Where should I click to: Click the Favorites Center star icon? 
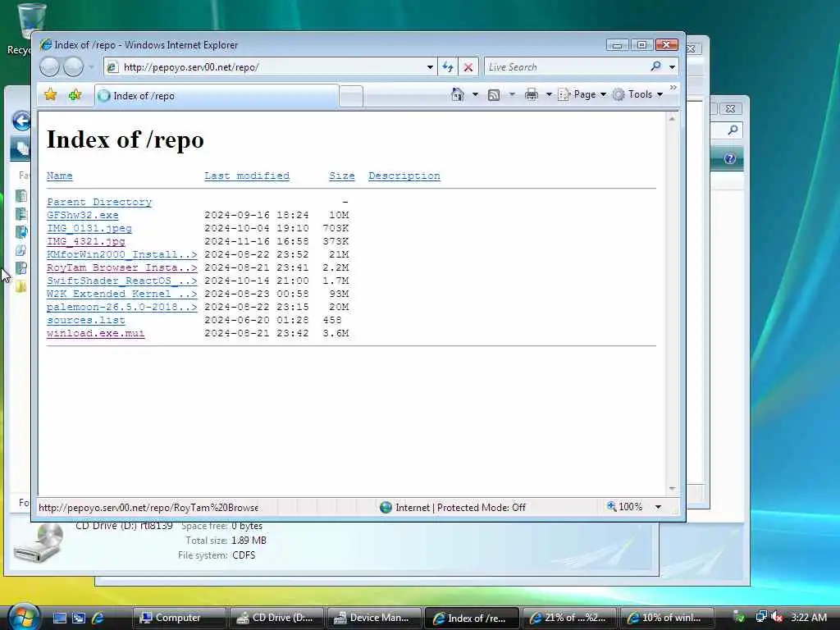(x=51, y=95)
